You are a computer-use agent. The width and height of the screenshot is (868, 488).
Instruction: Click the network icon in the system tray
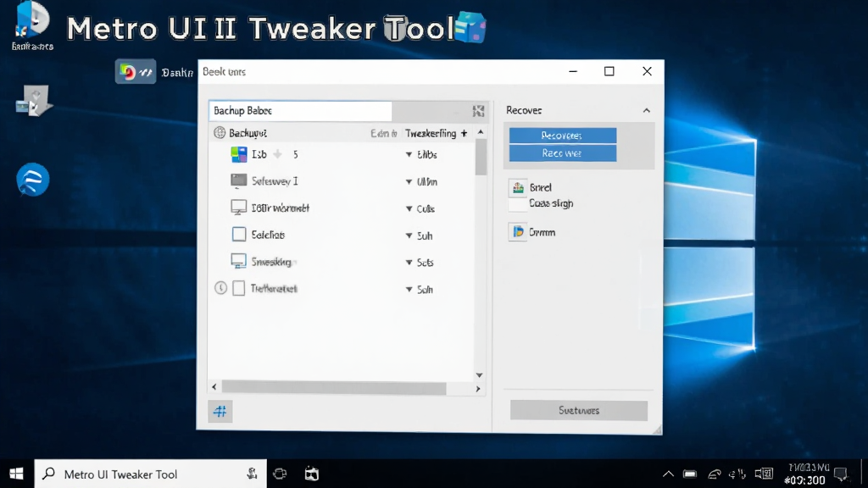(x=714, y=474)
